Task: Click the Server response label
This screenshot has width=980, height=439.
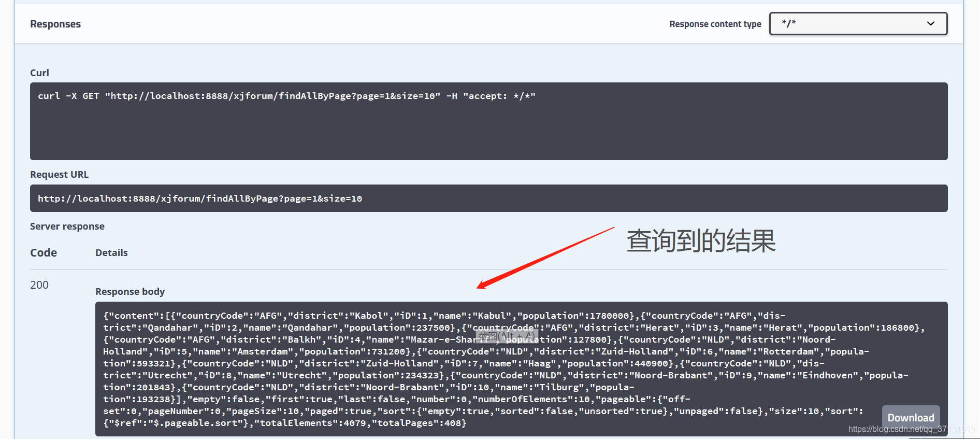Action: click(67, 226)
